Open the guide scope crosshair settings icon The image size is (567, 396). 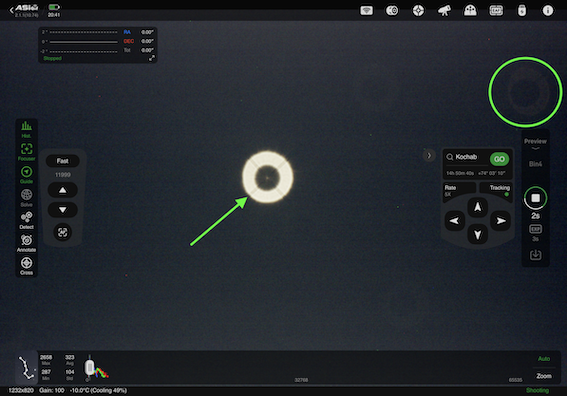[x=418, y=10]
